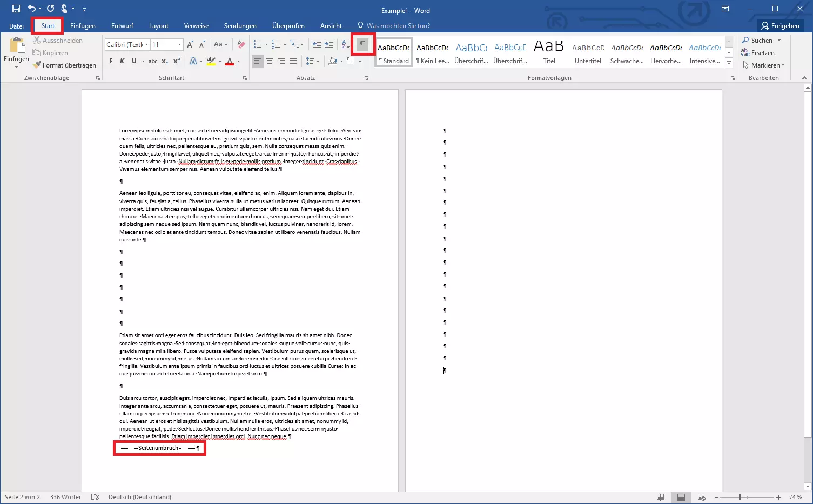Screen dimensions: 813x504
Task: Click the 74 % zoom level
Action: [795, 497]
